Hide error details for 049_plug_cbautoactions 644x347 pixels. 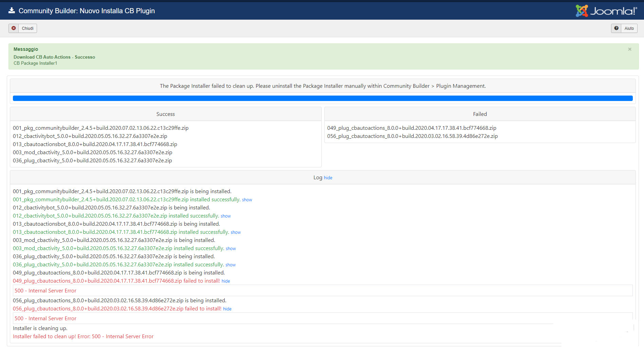(x=226, y=281)
